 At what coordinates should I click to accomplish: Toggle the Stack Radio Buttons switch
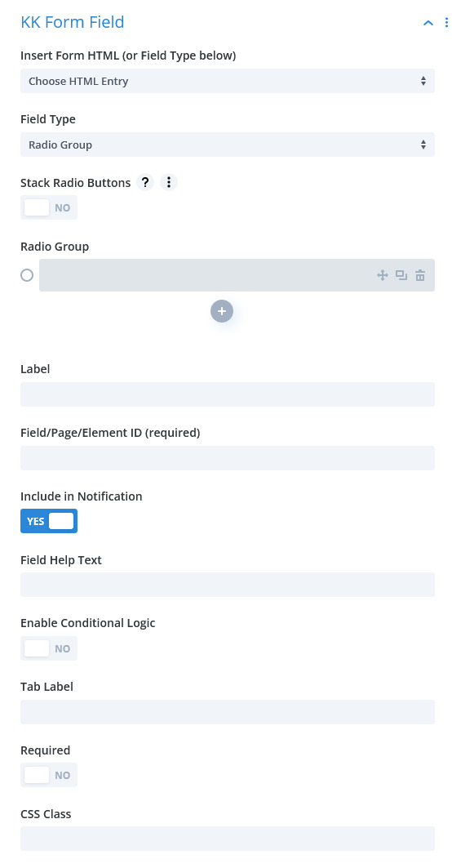pyautogui.click(x=49, y=207)
